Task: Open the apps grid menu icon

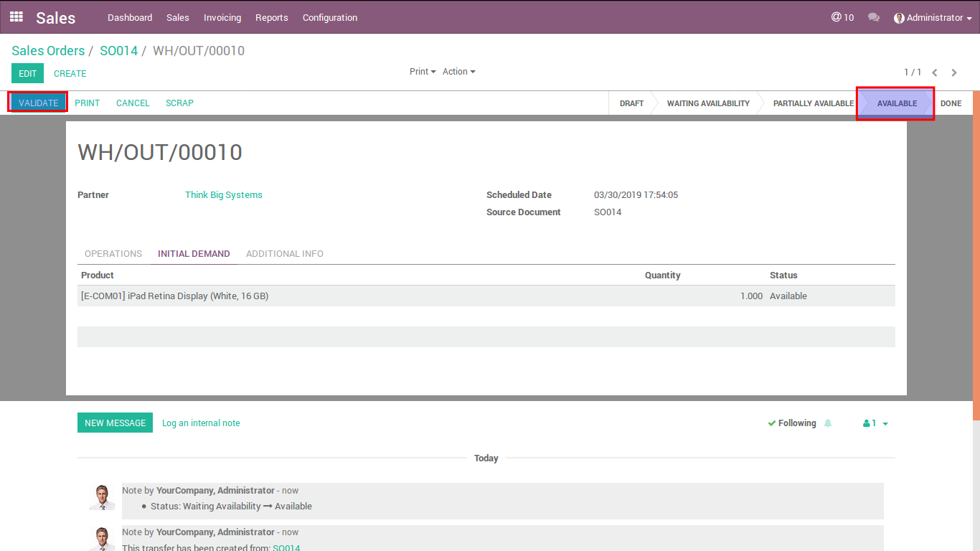Action: click(16, 17)
